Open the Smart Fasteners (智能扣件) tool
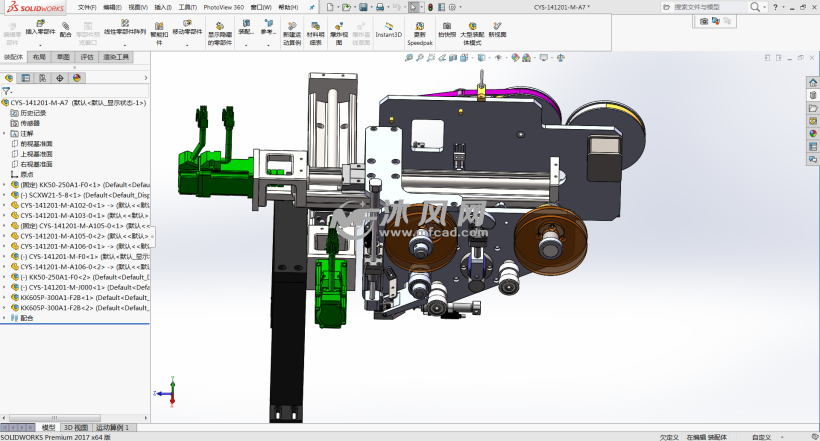Image resolution: width=820 pixels, height=441 pixels. coord(159,27)
